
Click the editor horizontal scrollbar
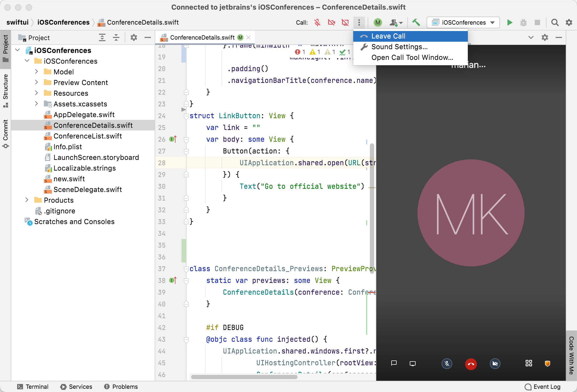pyautogui.click(x=244, y=377)
